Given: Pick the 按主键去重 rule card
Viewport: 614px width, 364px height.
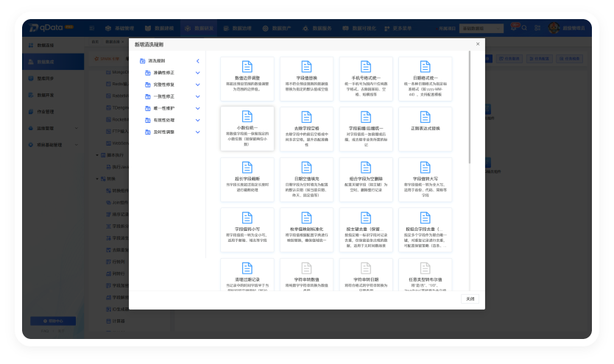Looking at the screenshot, I should tap(366, 230).
